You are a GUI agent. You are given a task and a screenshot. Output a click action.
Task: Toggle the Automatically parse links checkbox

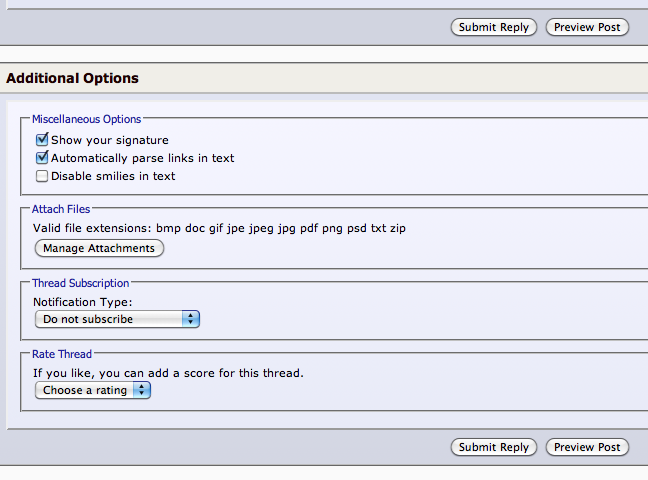click(42, 158)
